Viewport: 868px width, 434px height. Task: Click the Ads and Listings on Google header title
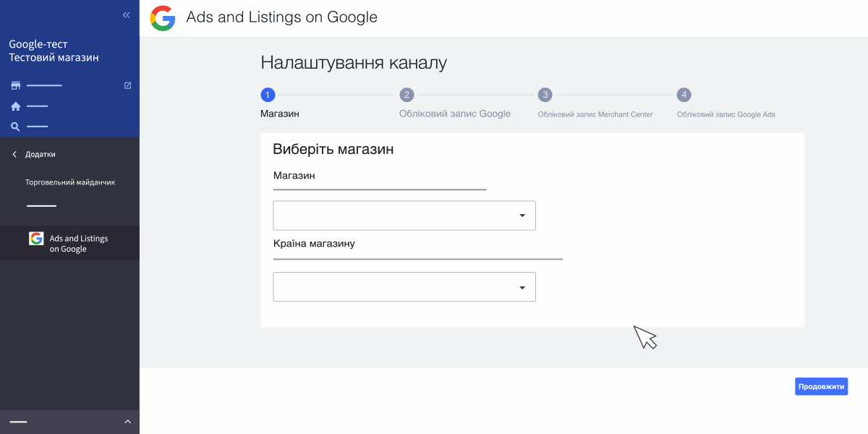[282, 17]
